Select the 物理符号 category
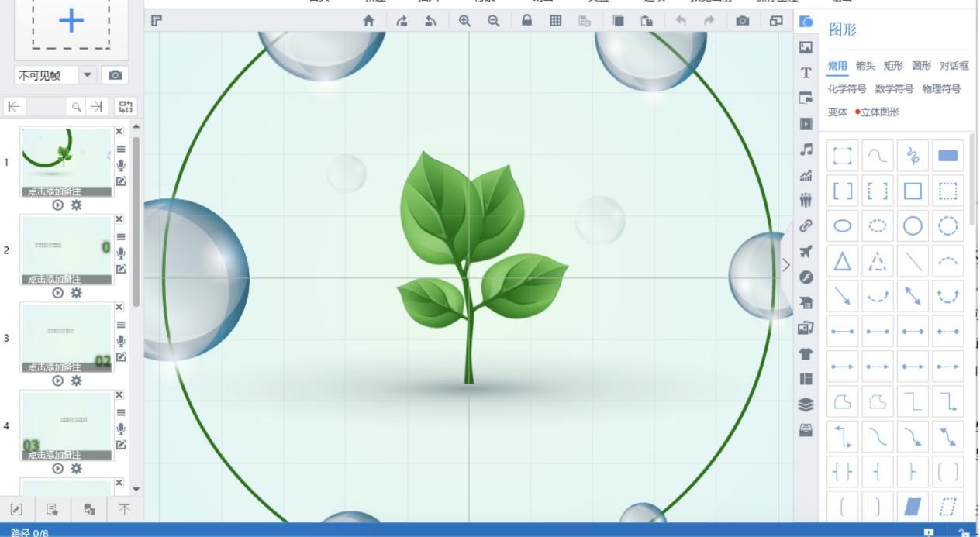Screen dimensions: 980x537 coord(941,89)
